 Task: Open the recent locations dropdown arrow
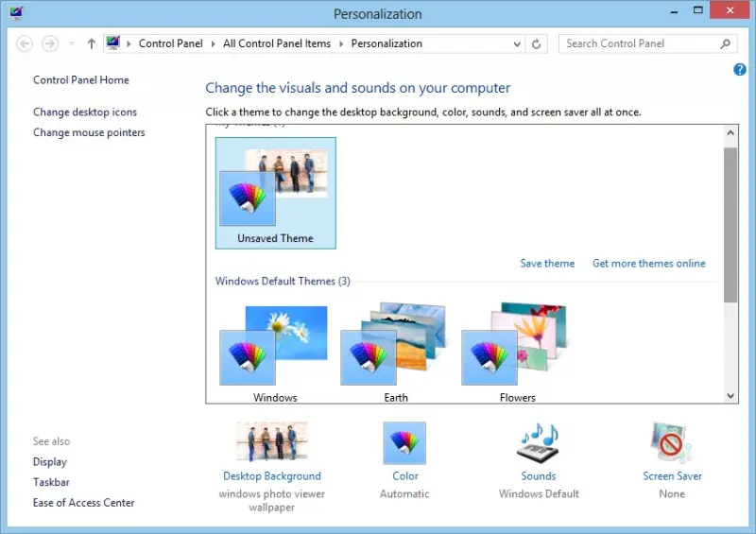click(72, 43)
